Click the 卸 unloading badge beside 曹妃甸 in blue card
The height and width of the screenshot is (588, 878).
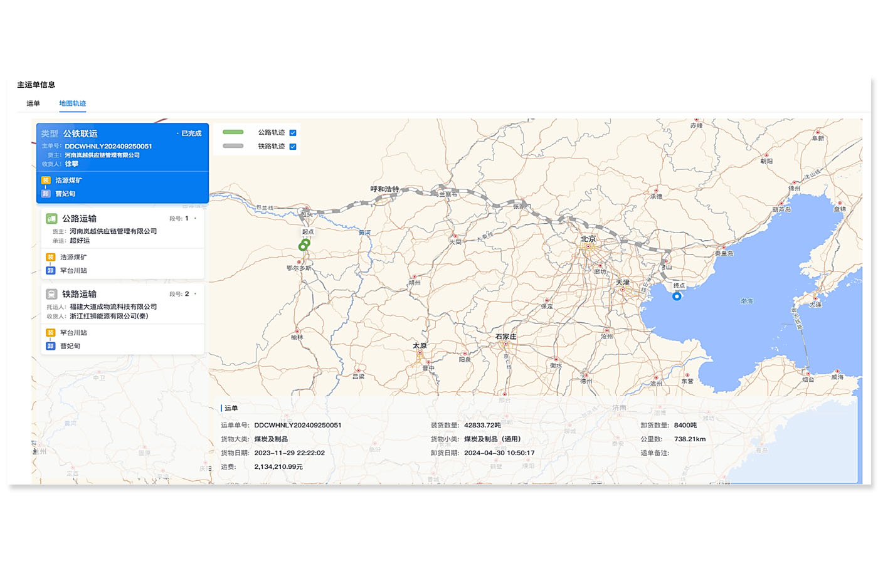pos(46,194)
